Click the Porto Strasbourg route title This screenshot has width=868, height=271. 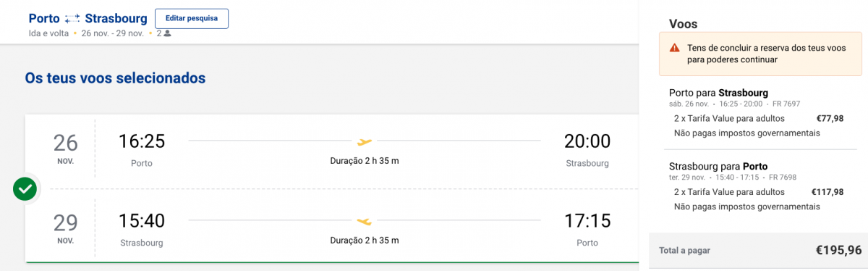pyautogui.click(x=88, y=18)
